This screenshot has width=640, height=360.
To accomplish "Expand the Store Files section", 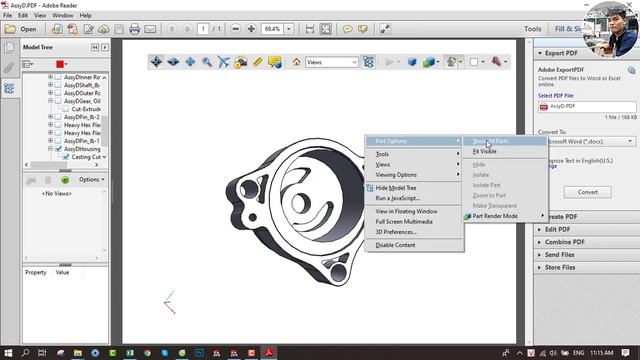I will click(x=560, y=267).
